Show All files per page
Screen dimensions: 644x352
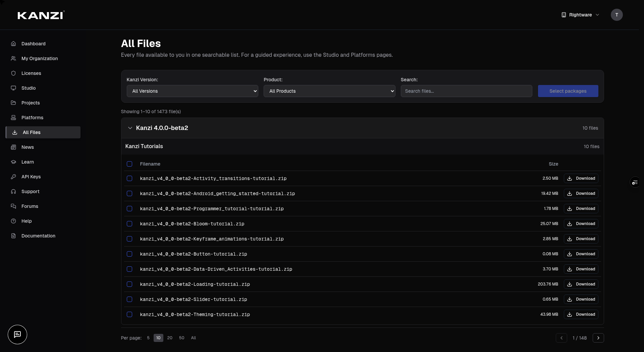pyautogui.click(x=194, y=338)
